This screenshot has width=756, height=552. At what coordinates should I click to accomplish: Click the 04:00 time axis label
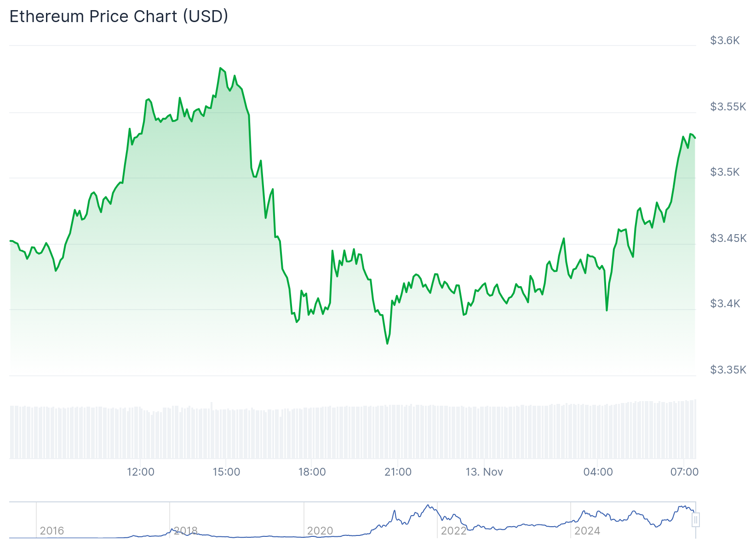598,472
